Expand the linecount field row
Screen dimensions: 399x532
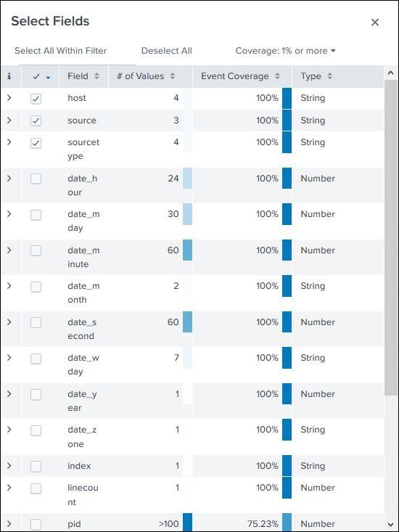9,488
